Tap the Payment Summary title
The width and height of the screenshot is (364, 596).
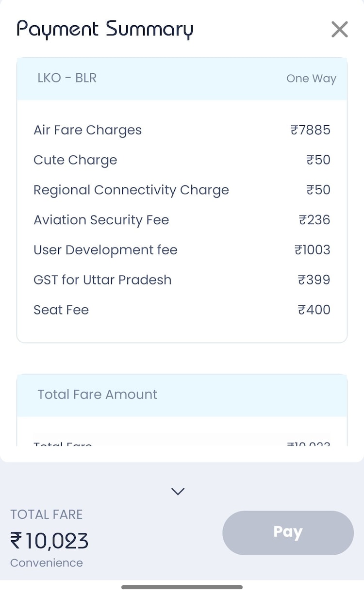[105, 29]
